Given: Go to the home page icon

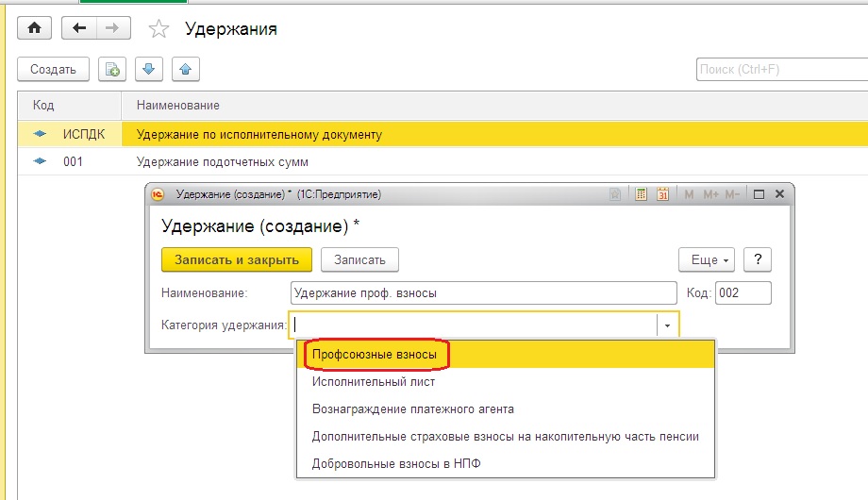Looking at the screenshot, I should [x=34, y=28].
